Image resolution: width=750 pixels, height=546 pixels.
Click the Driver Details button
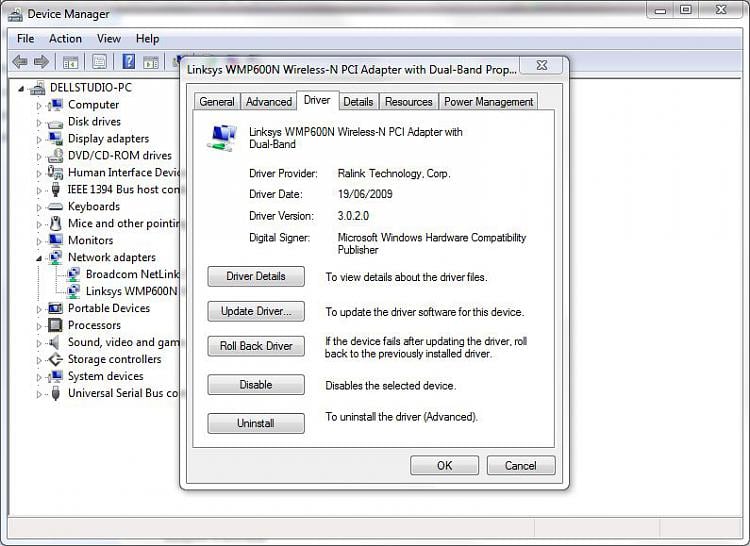pos(256,276)
